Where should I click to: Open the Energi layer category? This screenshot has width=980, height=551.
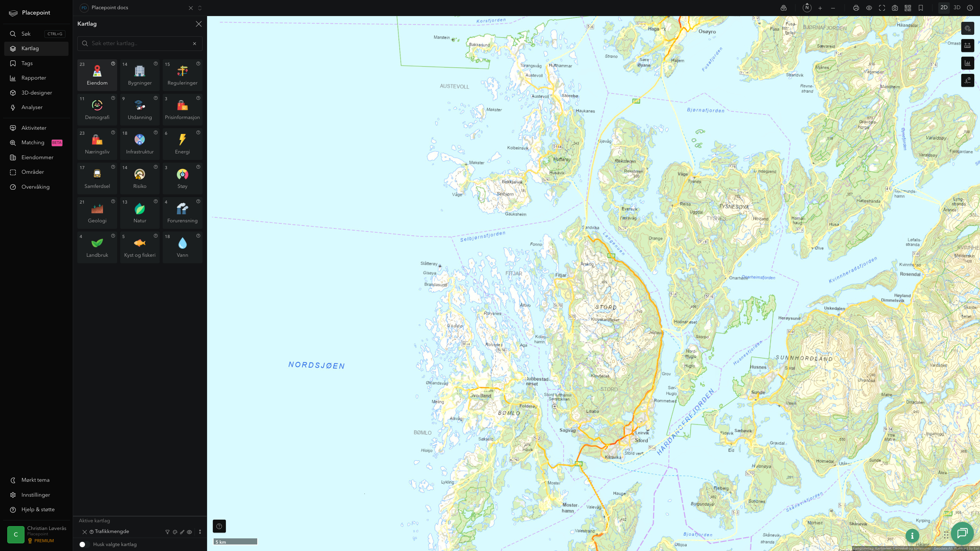pos(182,144)
